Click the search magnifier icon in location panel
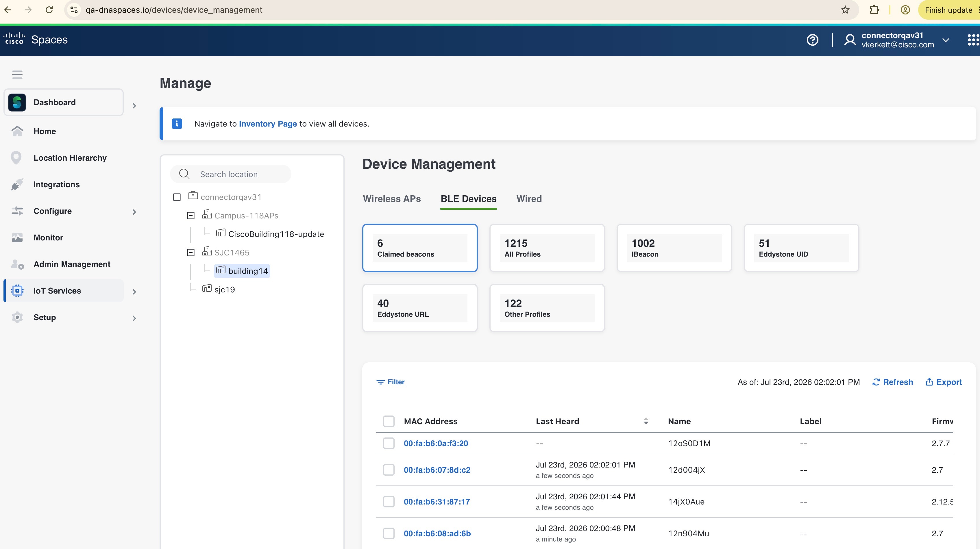Screen dimensions: 980x549 coord(184,174)
